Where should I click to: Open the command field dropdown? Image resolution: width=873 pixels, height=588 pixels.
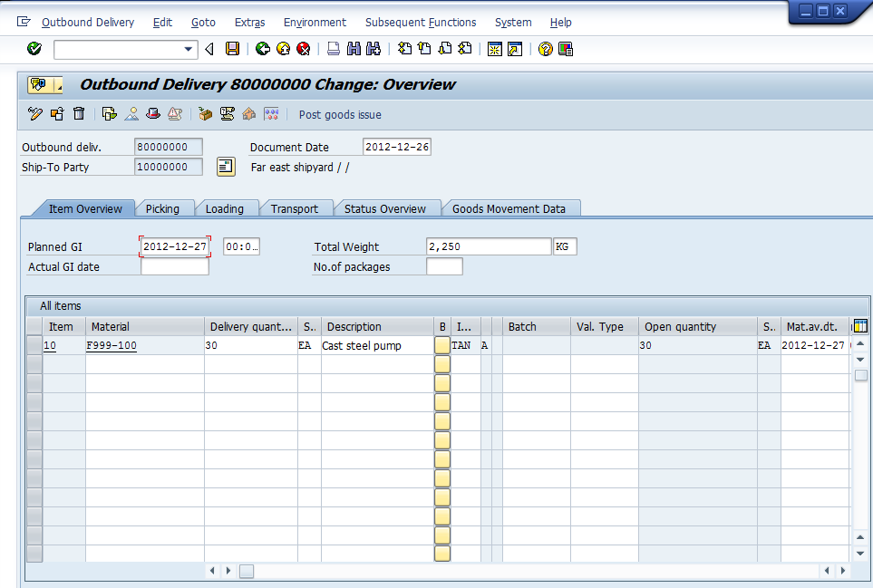(x=187, y=49)
